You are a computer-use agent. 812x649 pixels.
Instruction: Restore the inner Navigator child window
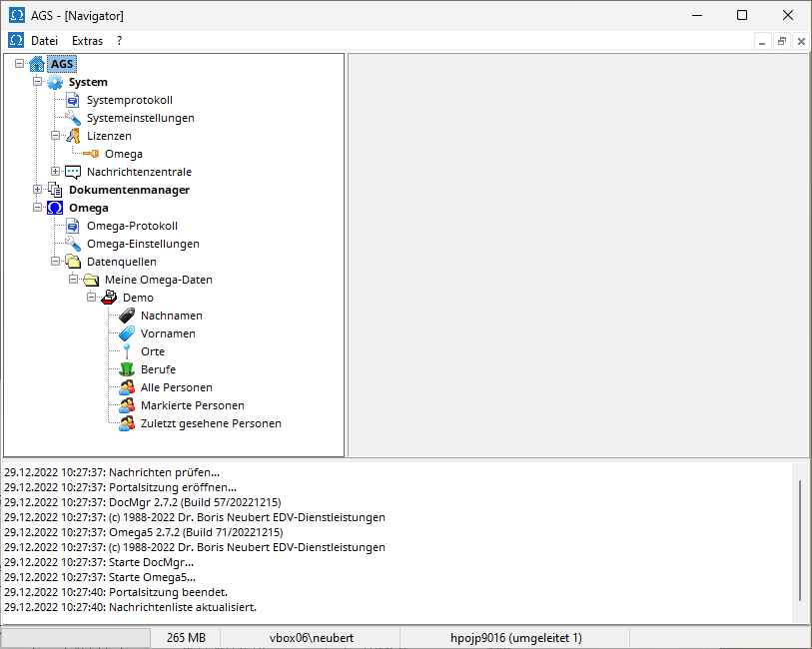(x=782, y=41)
